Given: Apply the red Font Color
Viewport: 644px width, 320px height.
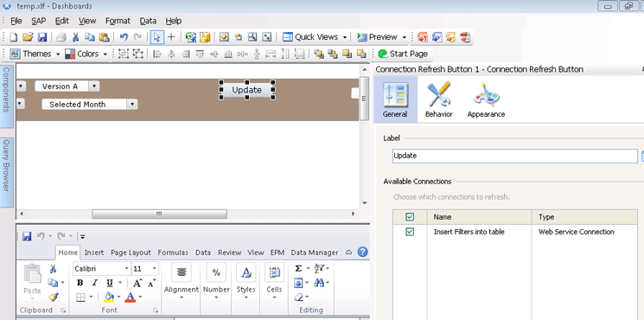Looking at the screenshot, I should coord(131,297).
